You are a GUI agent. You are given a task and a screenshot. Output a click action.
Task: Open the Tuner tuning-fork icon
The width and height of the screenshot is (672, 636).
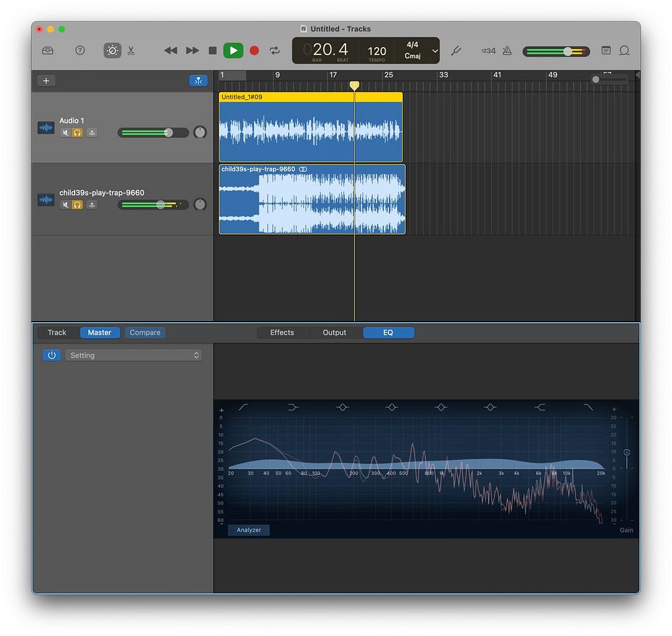(456, 50)
